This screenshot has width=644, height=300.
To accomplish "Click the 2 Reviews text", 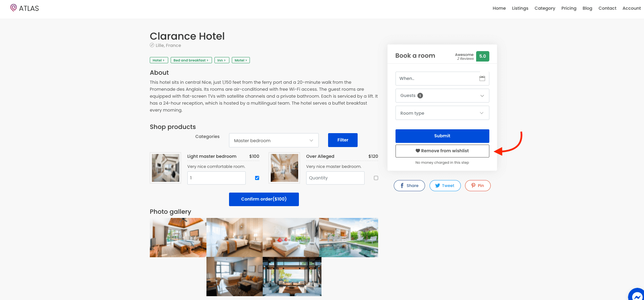I will coord(465,59).
